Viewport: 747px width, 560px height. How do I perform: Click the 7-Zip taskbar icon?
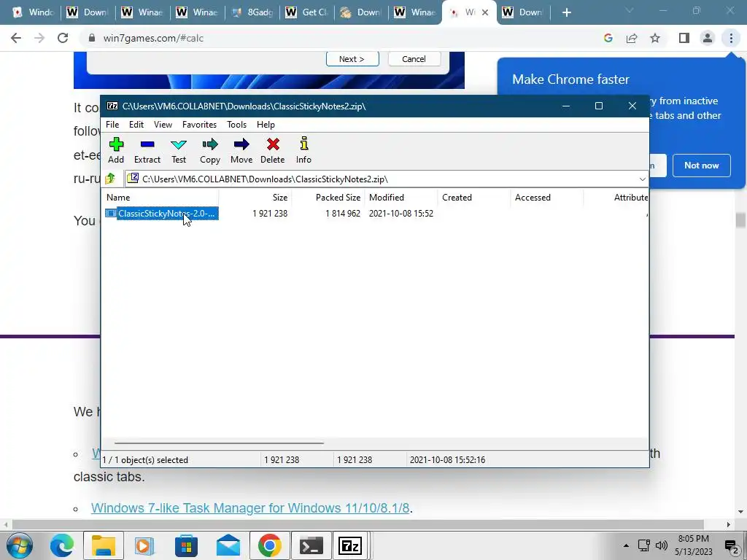[350, 545]
